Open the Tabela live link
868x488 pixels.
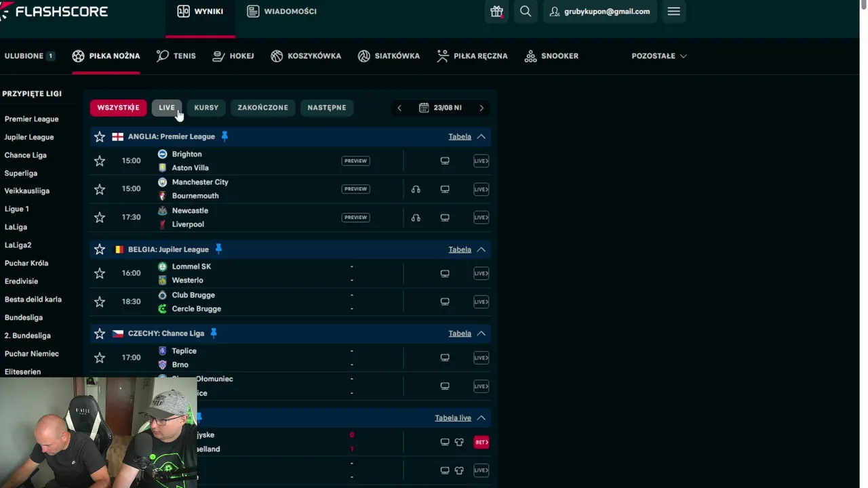(453, 418)
